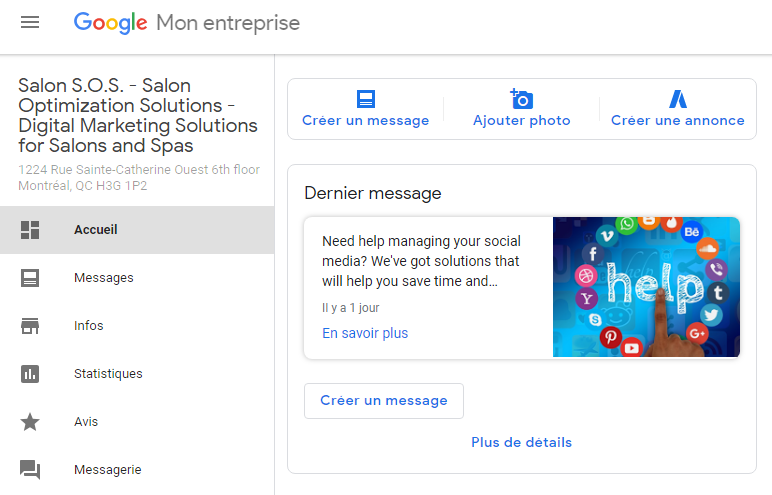Open Statistiques in the sidebar
Image resolution: width=772 pixels, height=495 pixels.
(x=137, y=374)
